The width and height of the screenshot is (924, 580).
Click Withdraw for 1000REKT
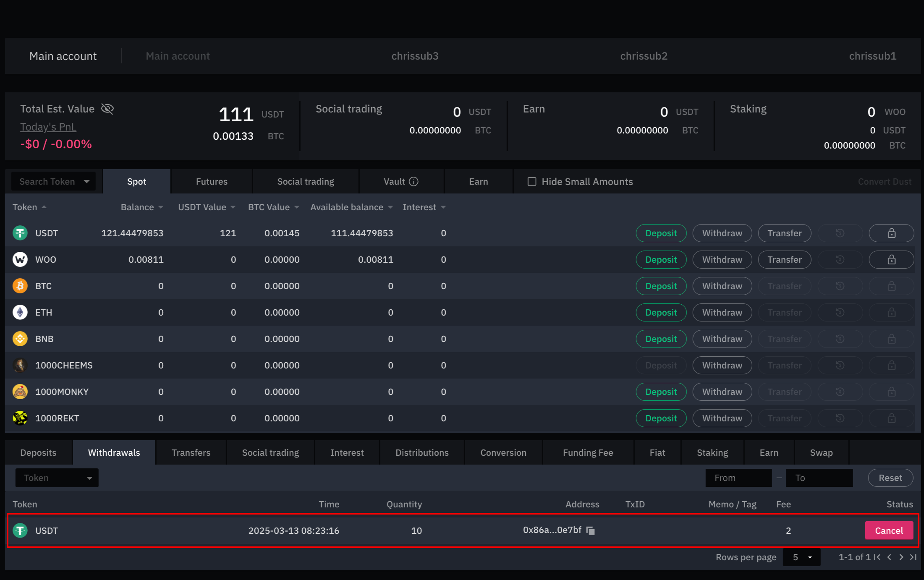click(x=722, y=418)
